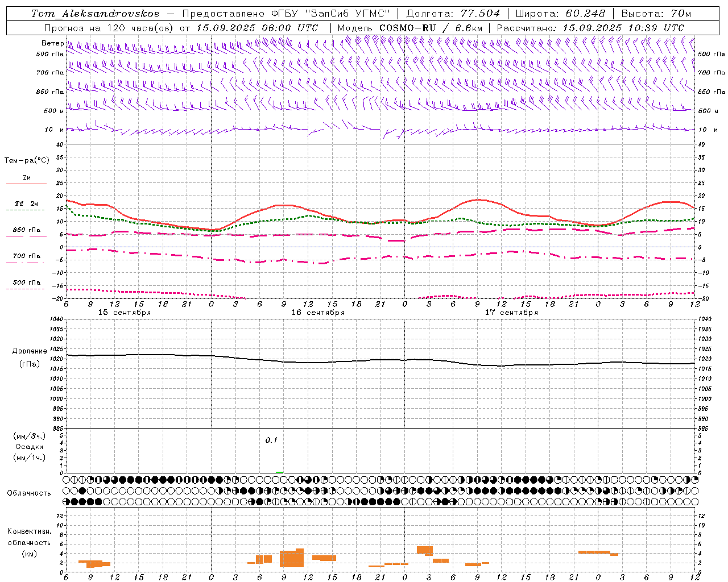Select the 10 м wind level label on the right
The image size is (728, 582).
(708, 130)
